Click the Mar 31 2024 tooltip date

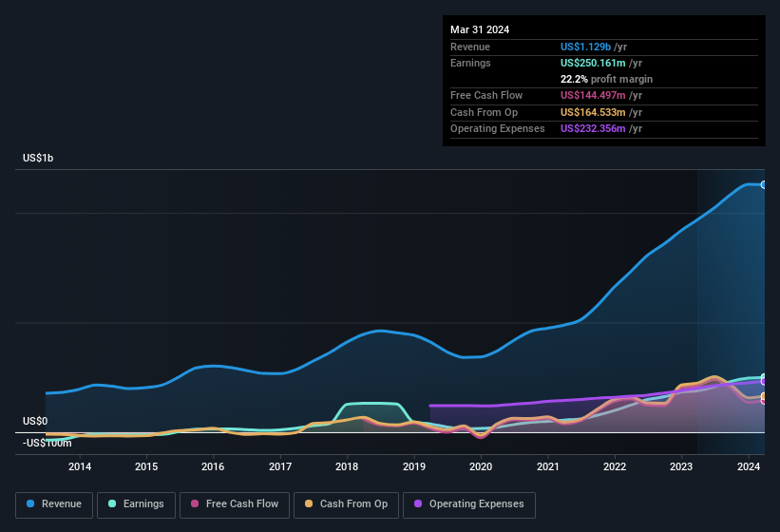[x=480, y=29]
